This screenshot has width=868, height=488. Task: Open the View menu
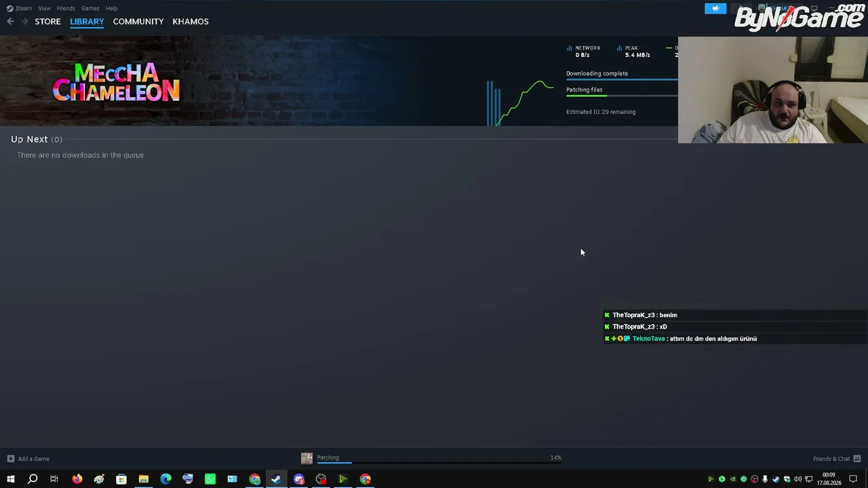pyautogui.click(x=44, y=8)
